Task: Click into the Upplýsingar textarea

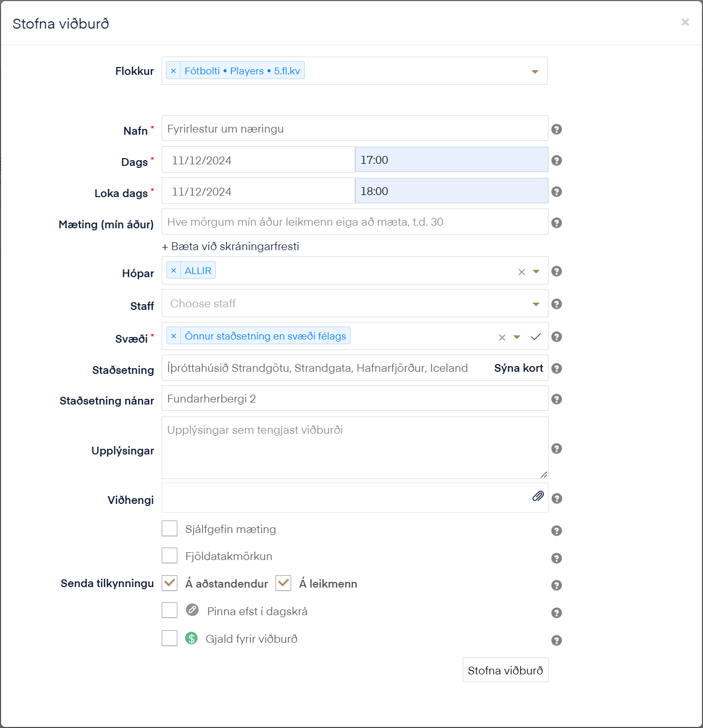Action: click(355, 448)
